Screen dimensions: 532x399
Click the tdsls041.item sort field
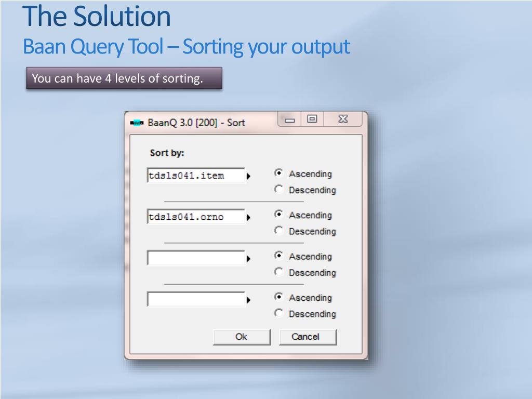(196, 176)
